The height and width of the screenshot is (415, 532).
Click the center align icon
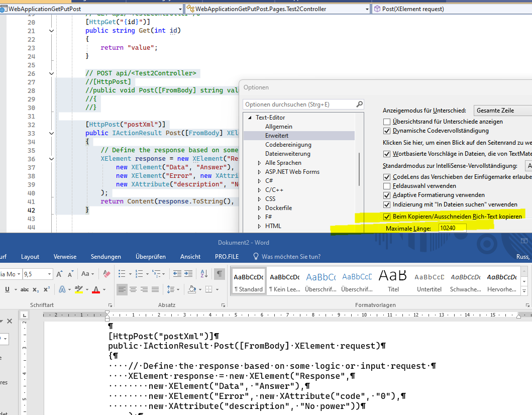coord(133,290)
